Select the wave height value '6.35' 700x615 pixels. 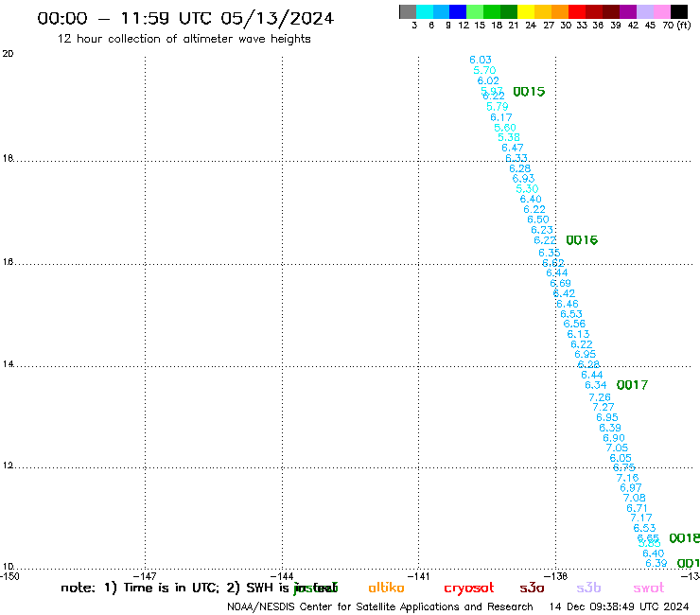click(x=549, y=253)
